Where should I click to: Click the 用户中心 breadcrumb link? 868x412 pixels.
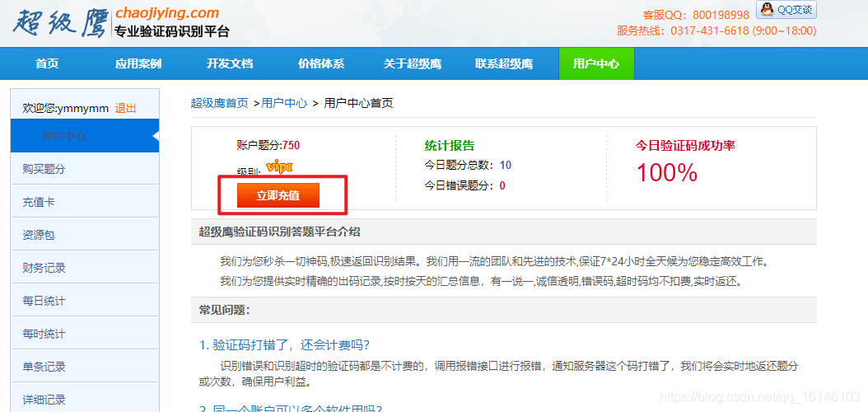(284, 103)
